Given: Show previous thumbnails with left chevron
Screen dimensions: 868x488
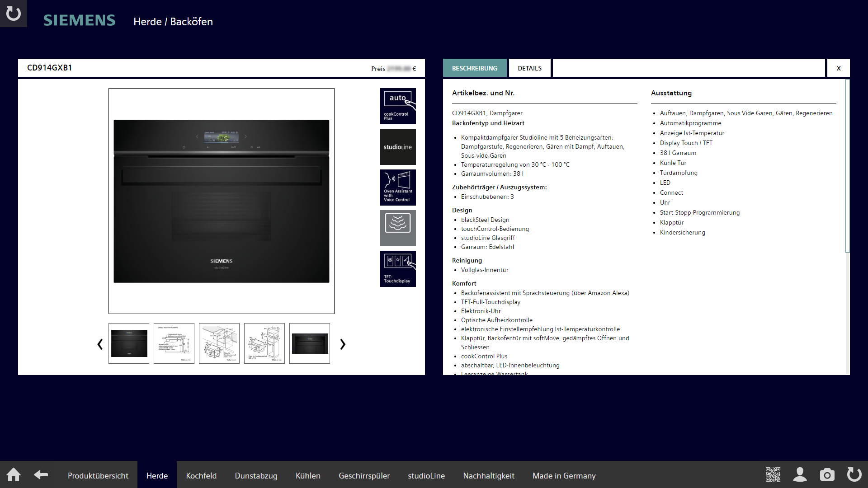Looking at the screenshot, I should 100,344.
